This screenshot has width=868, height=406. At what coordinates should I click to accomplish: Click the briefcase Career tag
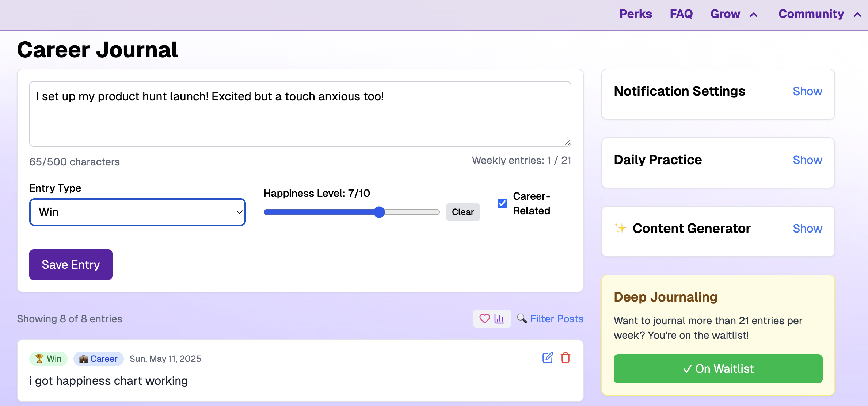(x=99, y=359)
